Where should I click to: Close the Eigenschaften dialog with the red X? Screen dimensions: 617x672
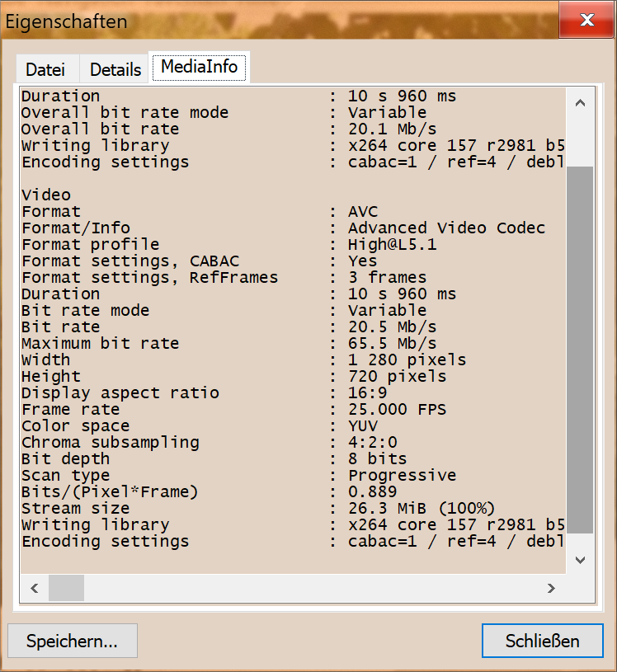point(586,20)
